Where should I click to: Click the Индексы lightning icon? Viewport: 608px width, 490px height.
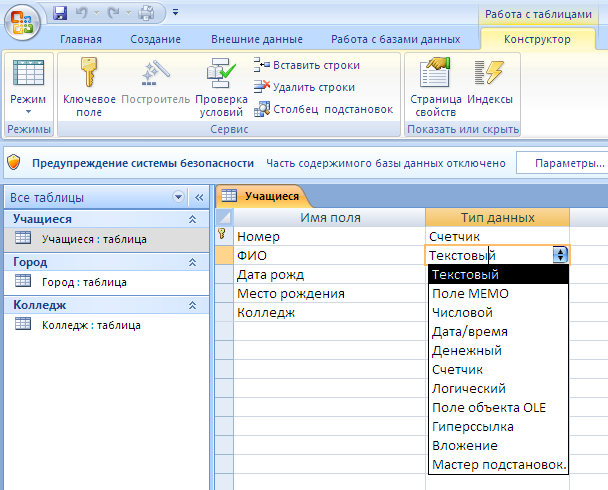click(489, 74)
